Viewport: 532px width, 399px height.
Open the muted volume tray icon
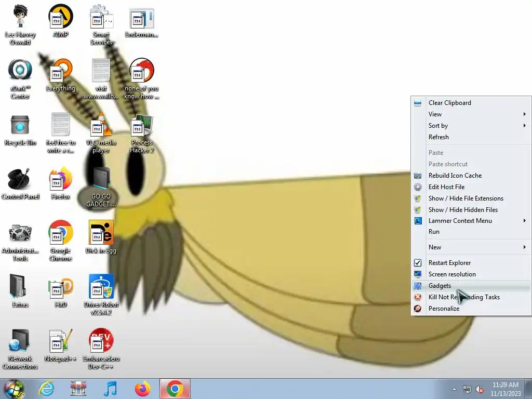pos(480,390)
